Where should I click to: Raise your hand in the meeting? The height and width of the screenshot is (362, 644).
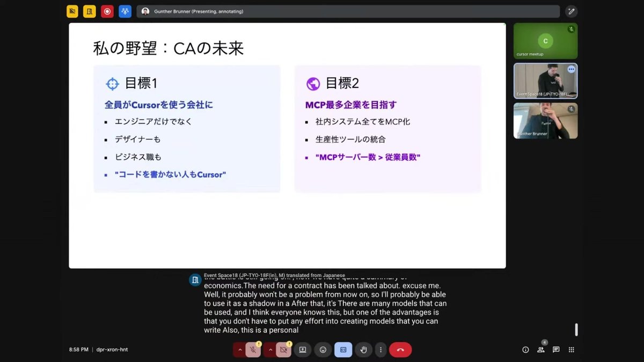363,349
